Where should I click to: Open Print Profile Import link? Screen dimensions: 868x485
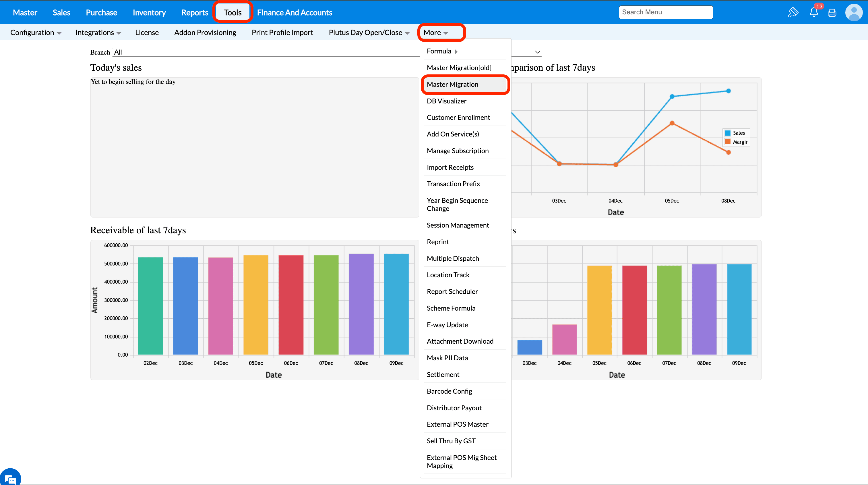282,32
